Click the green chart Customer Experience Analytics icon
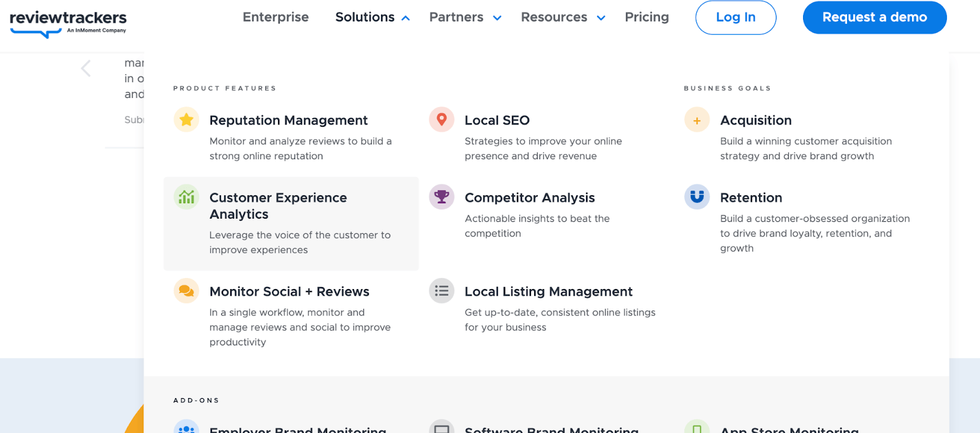 coord(186,197)
